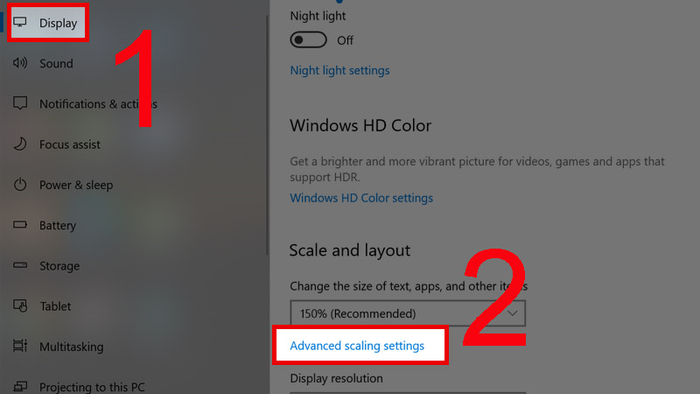Viewport: 700px width, 394px height.
Task: Click the Power & sleep icon
Action: [20, 184]
